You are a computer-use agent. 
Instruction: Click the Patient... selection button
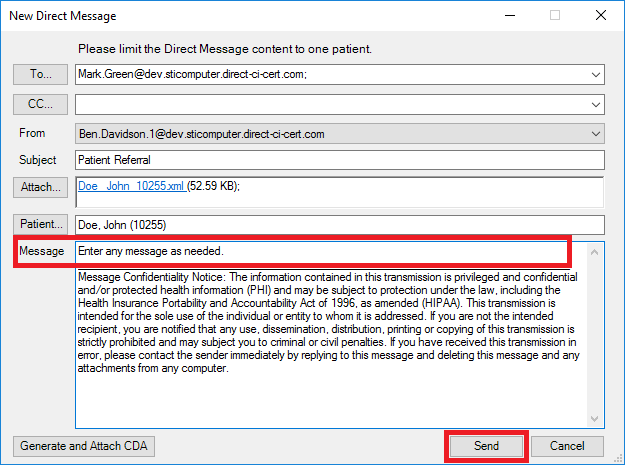pos(40,224)
